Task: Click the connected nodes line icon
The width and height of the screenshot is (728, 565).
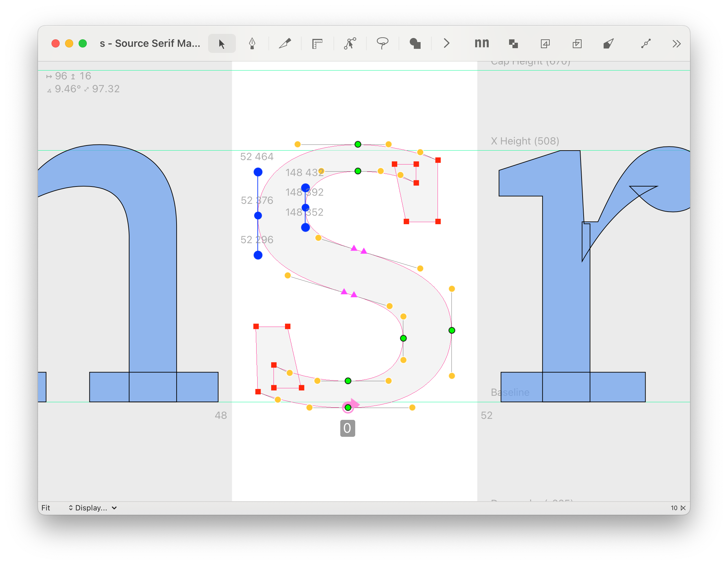Action: tap(646, 44)
